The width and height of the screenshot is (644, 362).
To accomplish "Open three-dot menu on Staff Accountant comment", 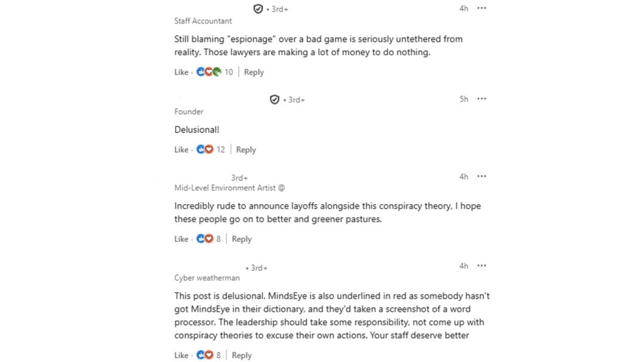I will (x=482, y=8).
